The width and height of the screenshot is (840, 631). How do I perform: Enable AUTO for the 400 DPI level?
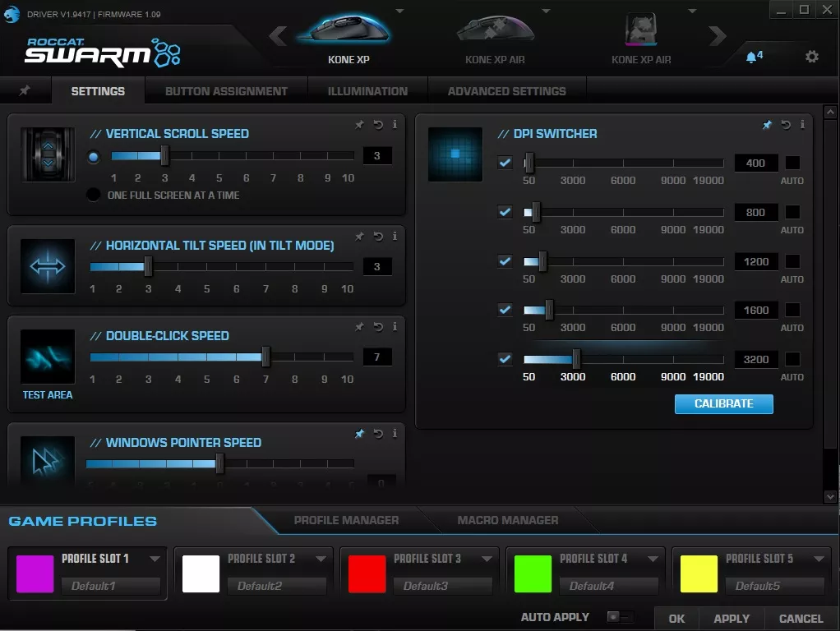(x=792, y=163)
